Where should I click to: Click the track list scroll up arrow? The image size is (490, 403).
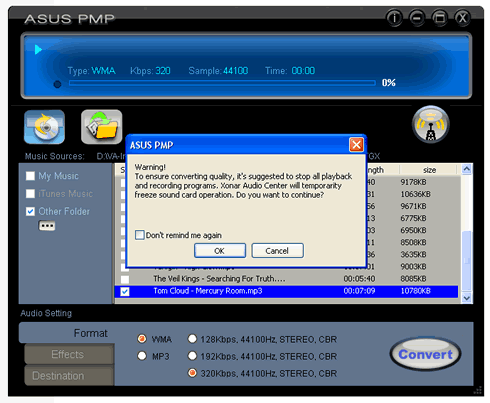[x=467, y=169]
